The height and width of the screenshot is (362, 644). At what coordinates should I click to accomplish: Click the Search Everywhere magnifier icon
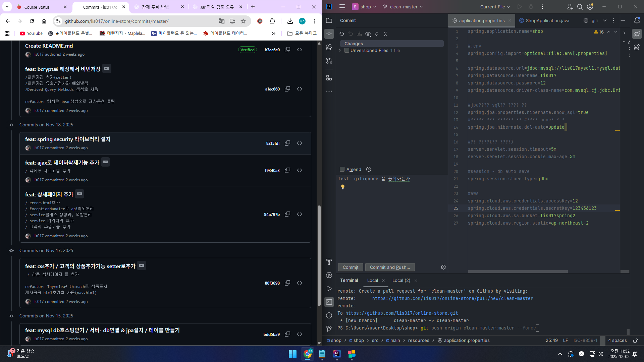[580, 7]
